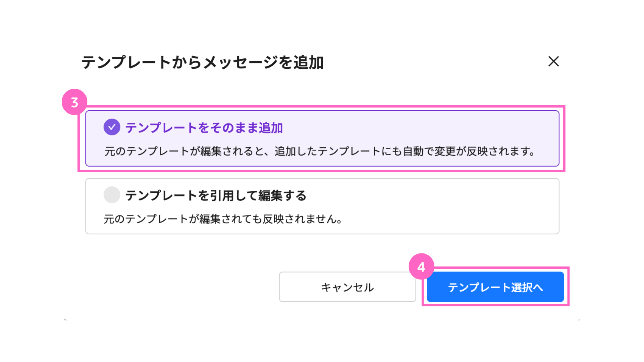Click the pink step 4 badge
Screen dimensions: 644x362
[x=421, y=266]
